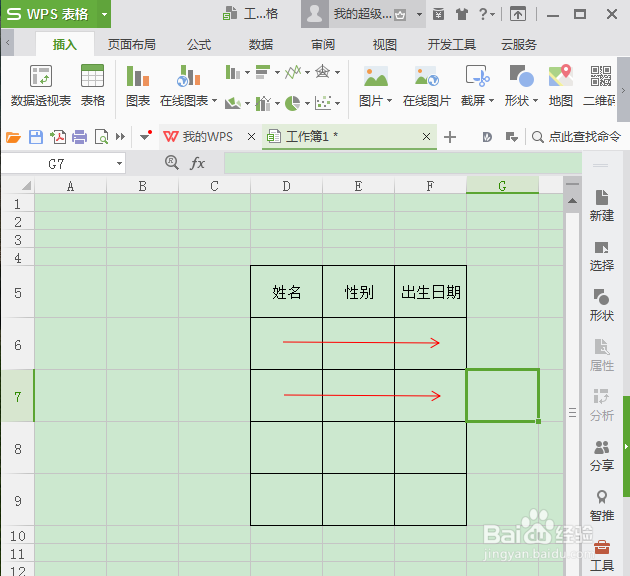Screen dimensions: 630x576
Task: Click the 表格 table icon
Action: tap(92, 86)
